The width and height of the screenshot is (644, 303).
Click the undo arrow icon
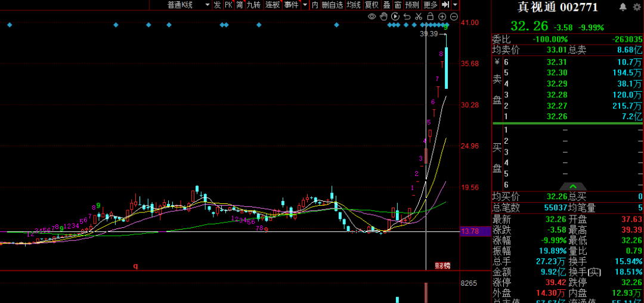(x=407, y=16)
